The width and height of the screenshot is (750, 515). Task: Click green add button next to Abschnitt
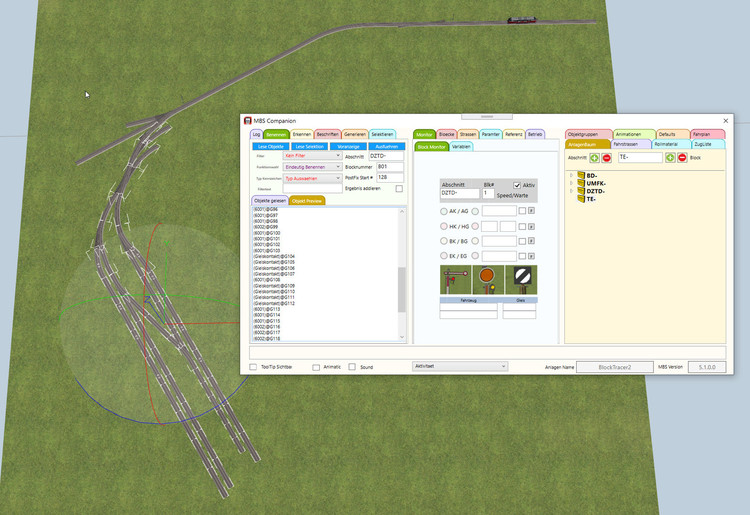point(595,157)
